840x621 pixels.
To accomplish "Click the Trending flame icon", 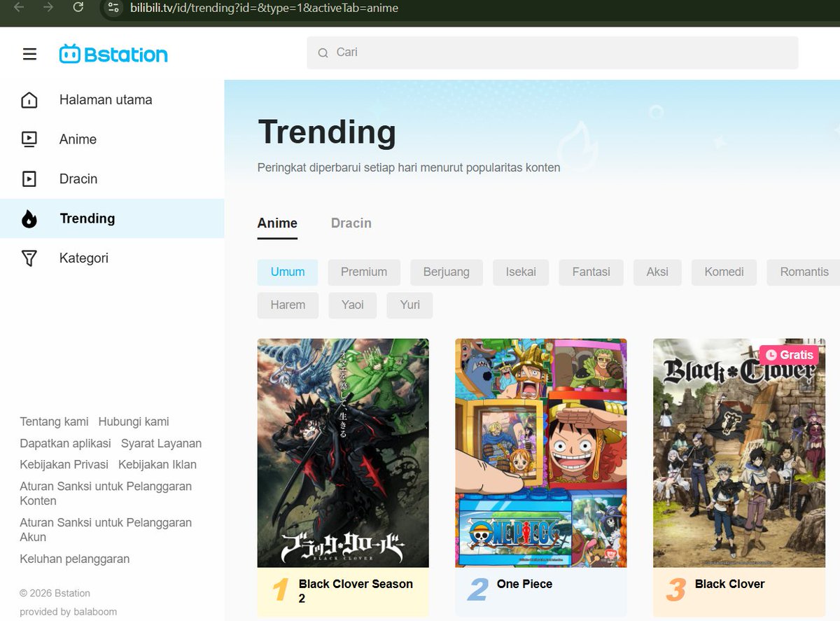I will tap(29, 218).
